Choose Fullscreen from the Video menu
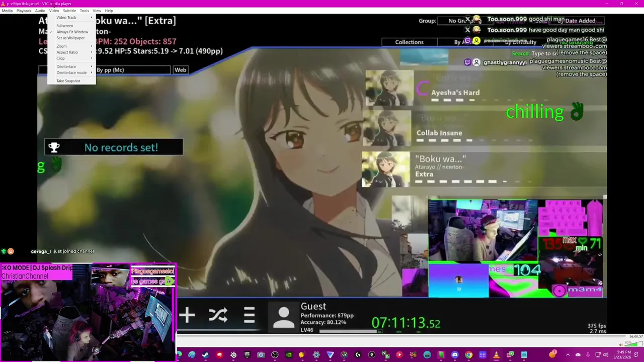 (71, 26)
